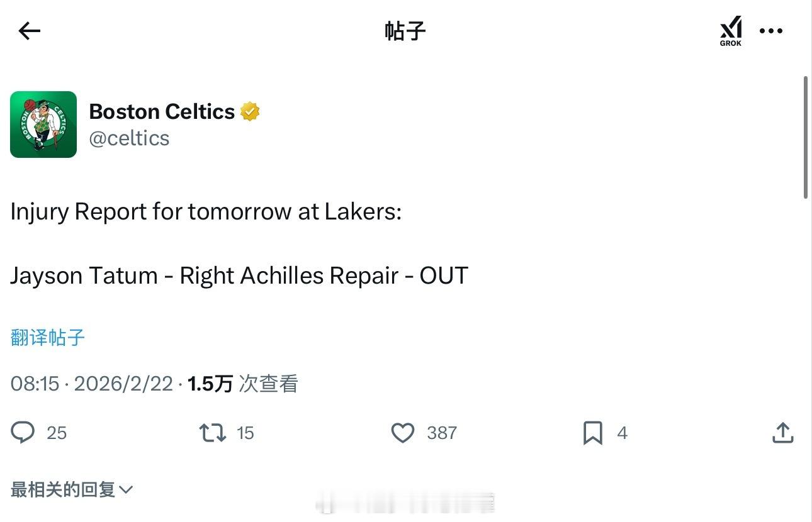This screenshot has height=522, width=812.
Task: Expand the 最相关的回复 sort dropdown
Action: [63, 489]
